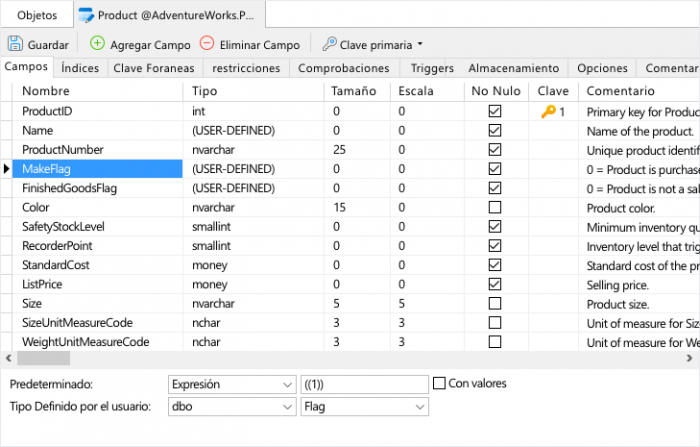The width and height of the screenshot is (700, 447).
Task: Click the Tamaño column header
Action: click(x=357, y=91)
